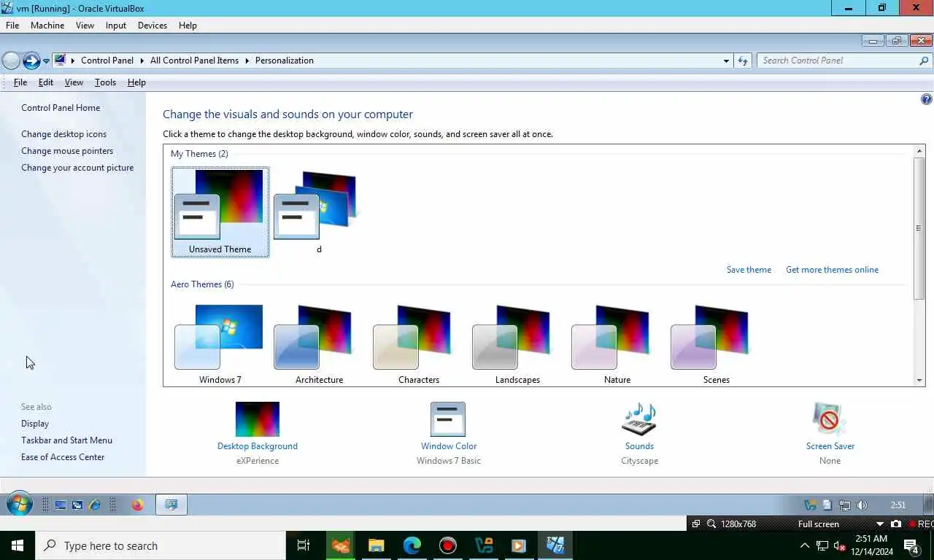This screenshot has height=560, width=934.
Task: Click the Personalization taskbar button in Windows 7
Action: (x=171, y=505)
